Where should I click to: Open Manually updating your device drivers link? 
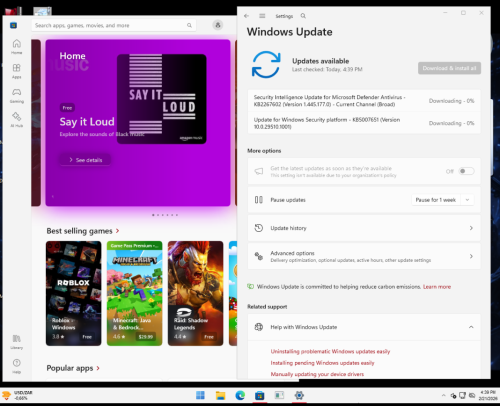click(x=317, y=374)
